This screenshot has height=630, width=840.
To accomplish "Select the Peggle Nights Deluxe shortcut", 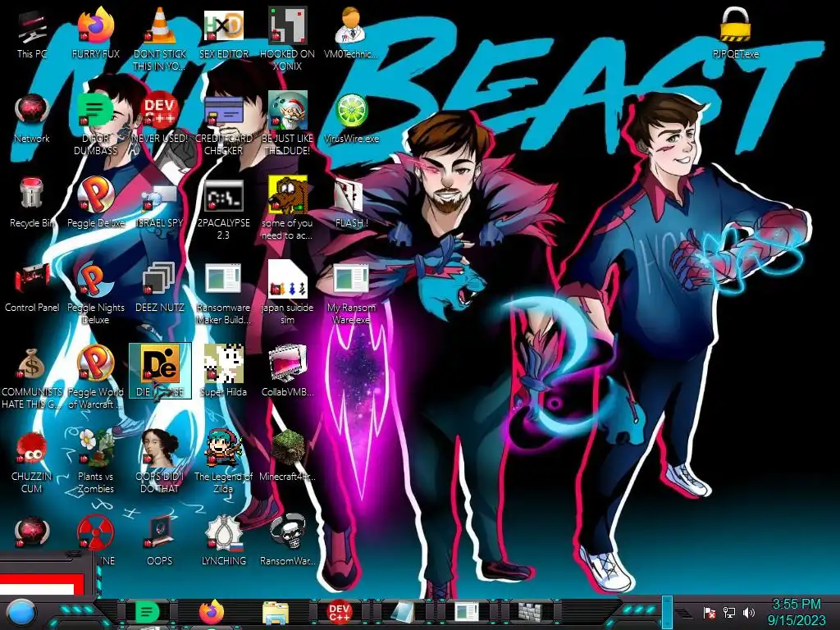I will point(95,294).
